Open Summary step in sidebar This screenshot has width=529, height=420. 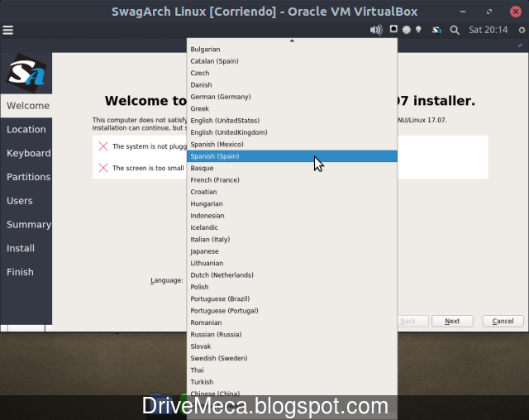point(26,224)
